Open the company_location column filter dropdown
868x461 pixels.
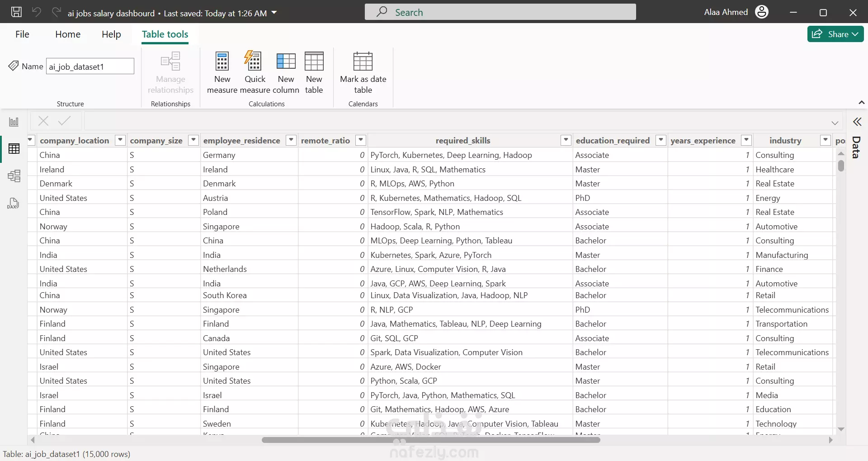click(x=120, y=140)
